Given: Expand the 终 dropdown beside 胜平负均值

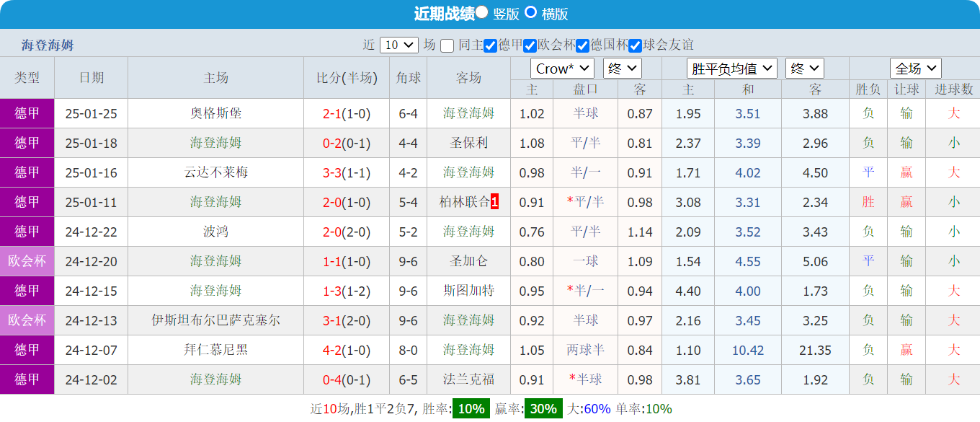Looking at the screenshot, I should [x=804, y=68].
